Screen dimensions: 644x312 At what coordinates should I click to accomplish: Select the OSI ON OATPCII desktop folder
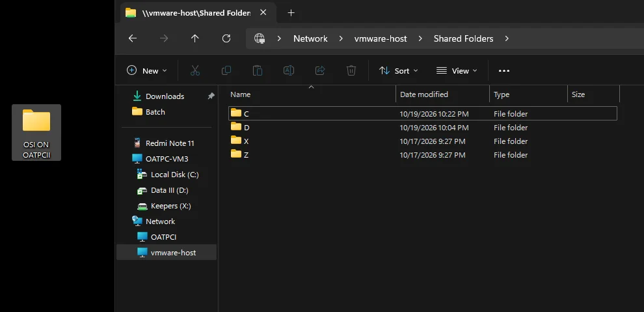tap(36, 132)
